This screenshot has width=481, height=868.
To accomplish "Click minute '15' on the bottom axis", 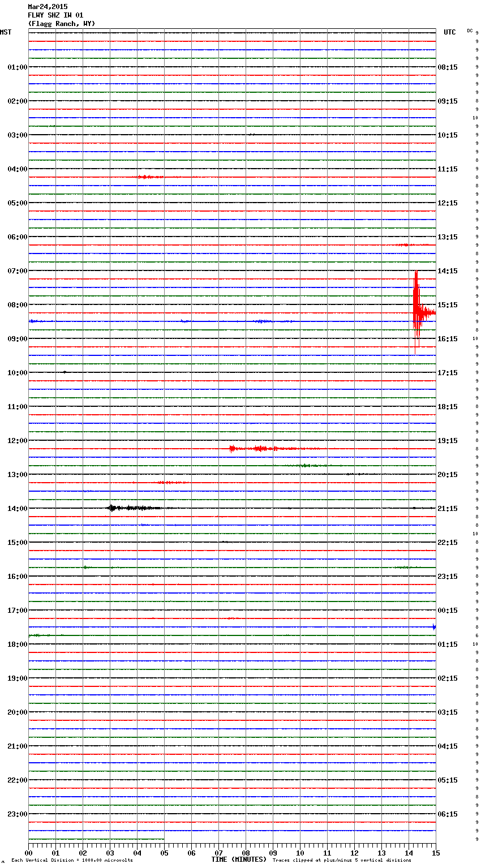I will coord(435,853).
